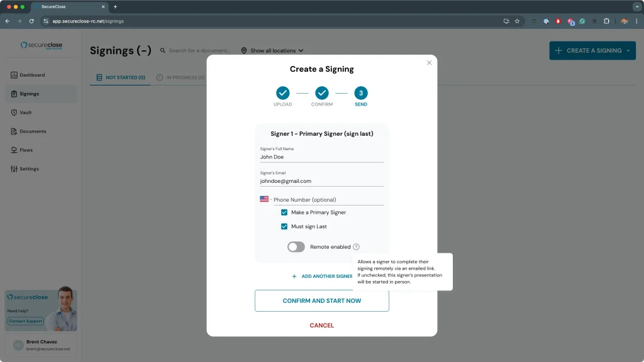Uncheck the Must sign Last checkbox
644x362 pixels.
pyautogui.click(x=284, y=226)
